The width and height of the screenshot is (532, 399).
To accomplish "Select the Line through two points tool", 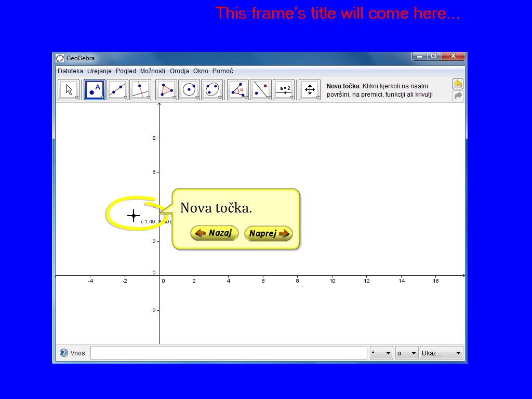I will [x=117, y=89].
